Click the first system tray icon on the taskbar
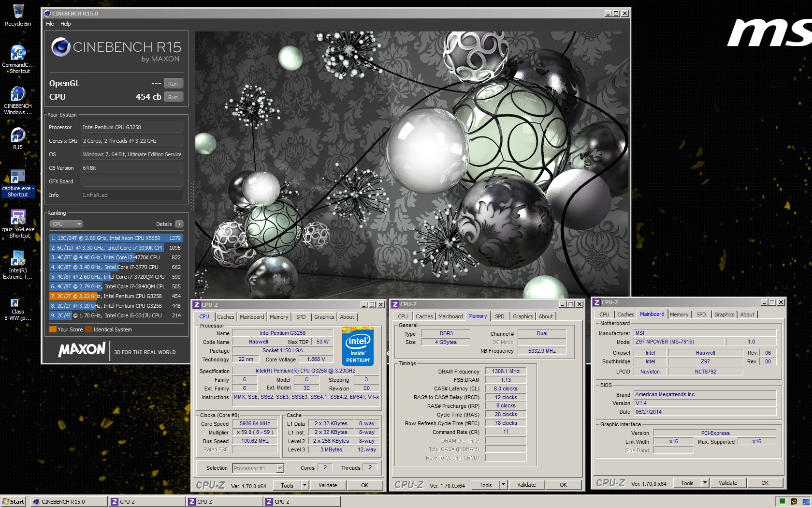 (x=782, y=502)
